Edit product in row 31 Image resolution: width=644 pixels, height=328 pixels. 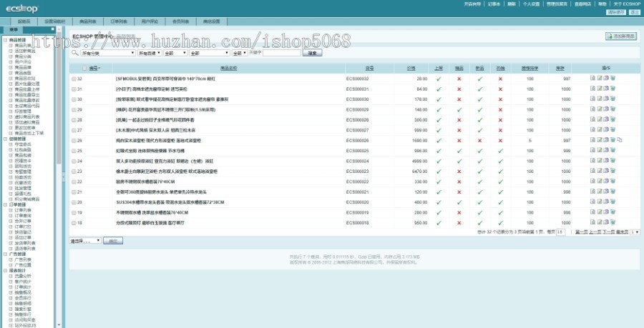tap(599, 88)
